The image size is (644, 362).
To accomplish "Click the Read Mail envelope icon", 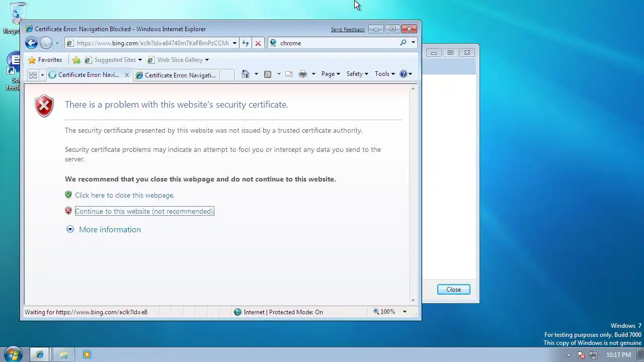I will click(289, 74).
